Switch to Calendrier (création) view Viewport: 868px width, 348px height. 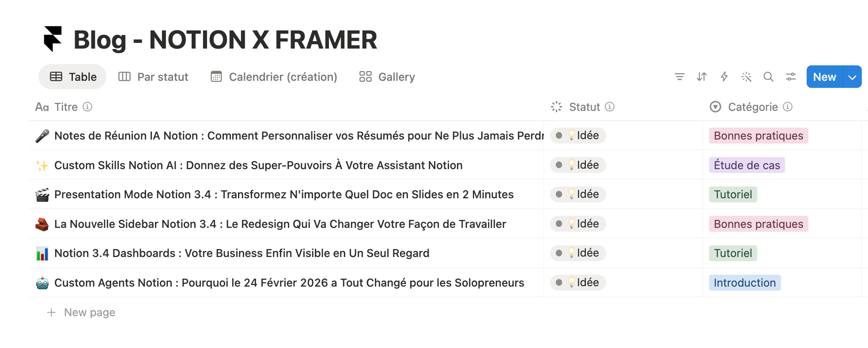click(x=274, y=77)
